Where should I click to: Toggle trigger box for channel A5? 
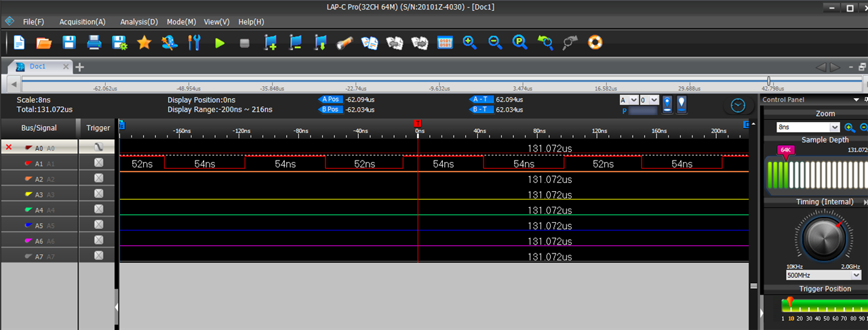click(x=98, y=225)
